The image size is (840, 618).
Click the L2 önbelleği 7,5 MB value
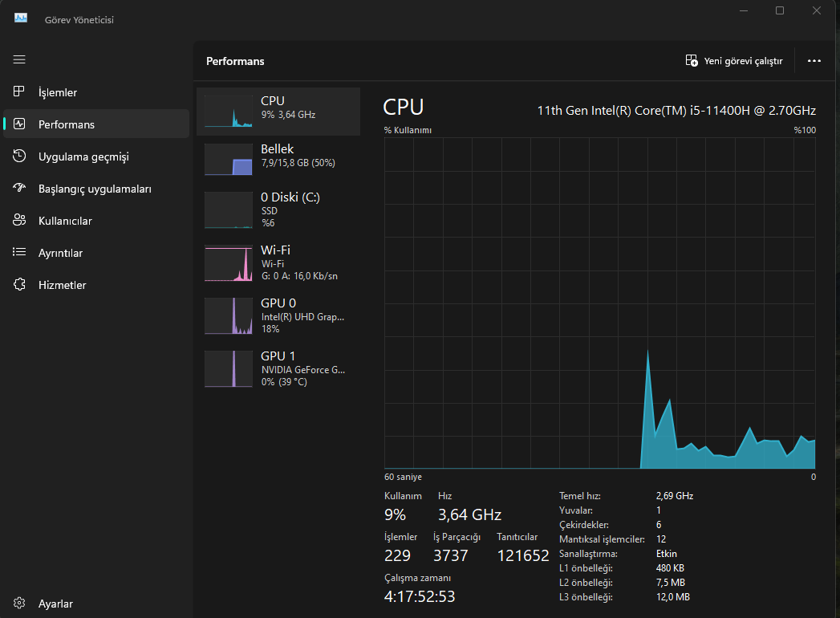670,583
